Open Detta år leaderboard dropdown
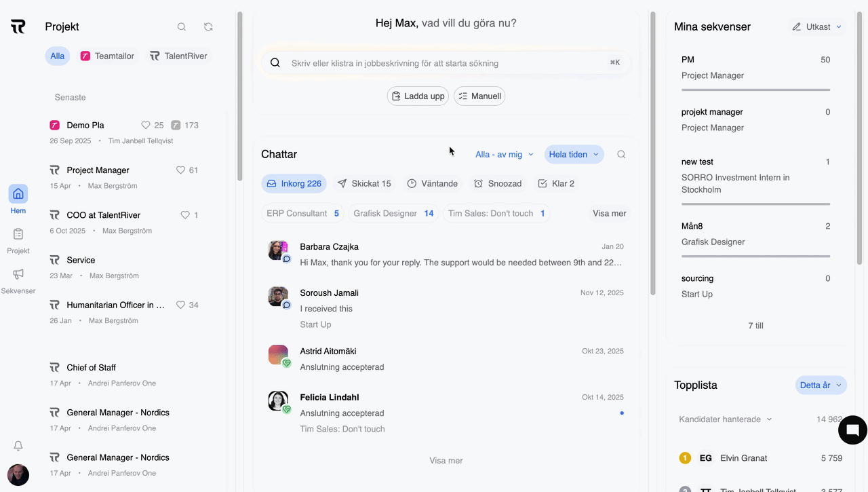This screenshot has height=492, width=868. tap(821, 385)
